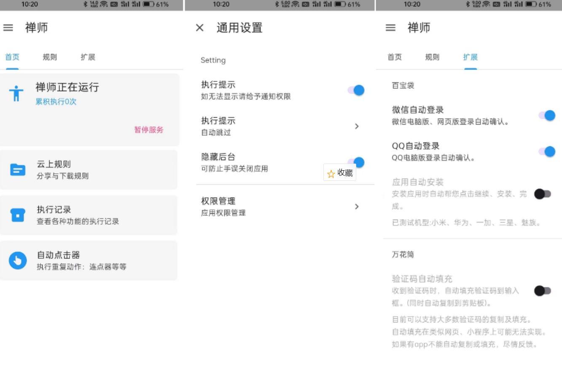Open 执行提示 自动跳过 chevron
Screen dimensions: 562x392
[357, 126]
